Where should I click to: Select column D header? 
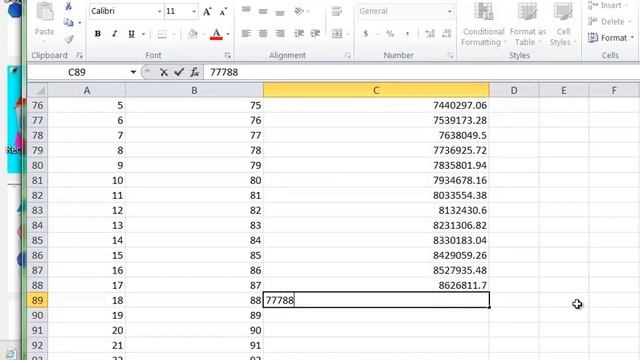tap(514, 91)
